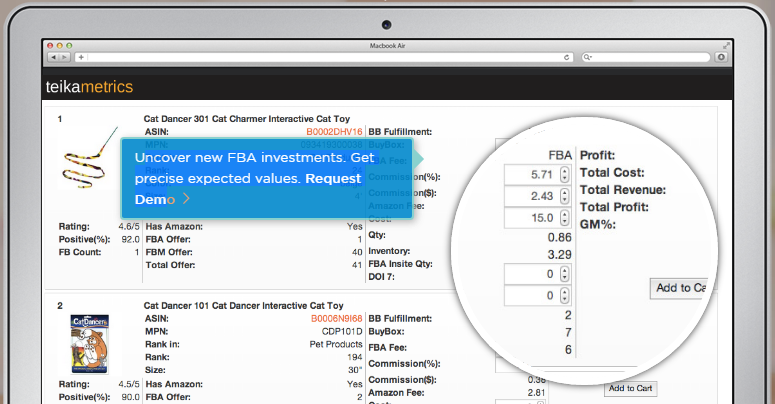Screen dimensions: 775x404
Task: Click the browser forward arrow button
Action: click(x=63, y=57)
